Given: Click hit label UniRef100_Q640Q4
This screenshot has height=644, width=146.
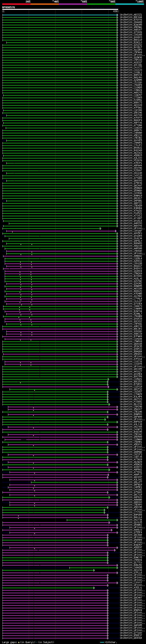Looking at the screenshot, I should pos(131,638).
